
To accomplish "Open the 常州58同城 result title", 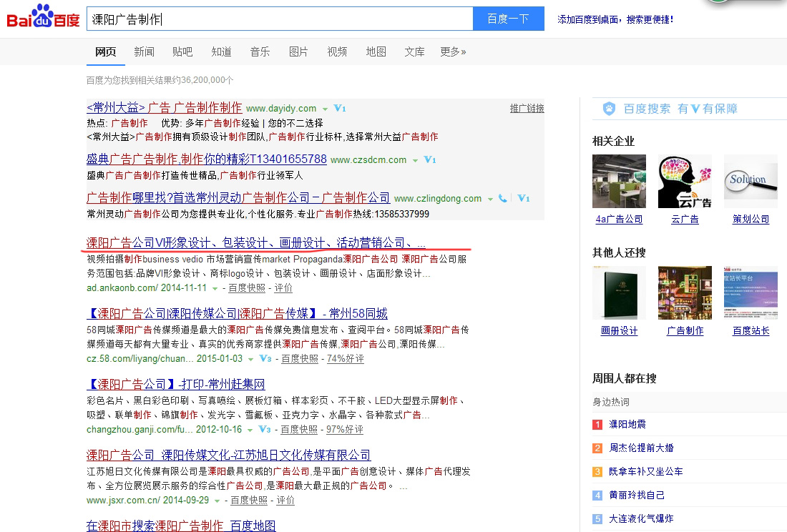I will point(237,314).
